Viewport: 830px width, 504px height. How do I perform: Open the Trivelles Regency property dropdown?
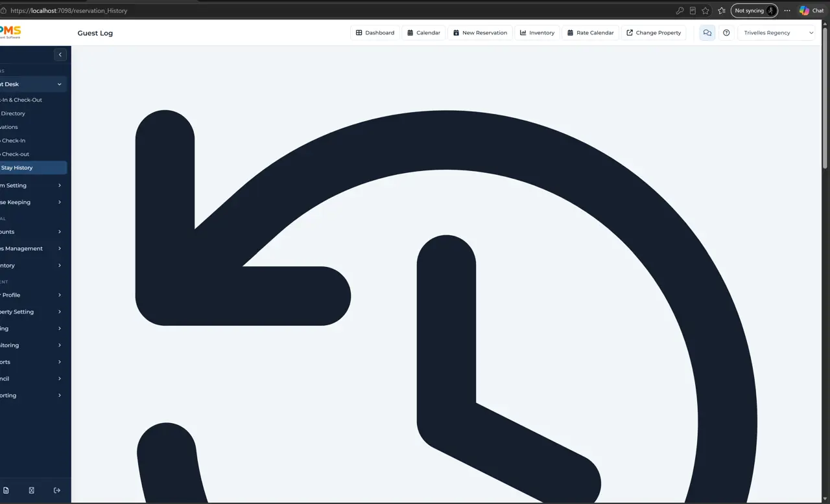[x=776, y=33]
